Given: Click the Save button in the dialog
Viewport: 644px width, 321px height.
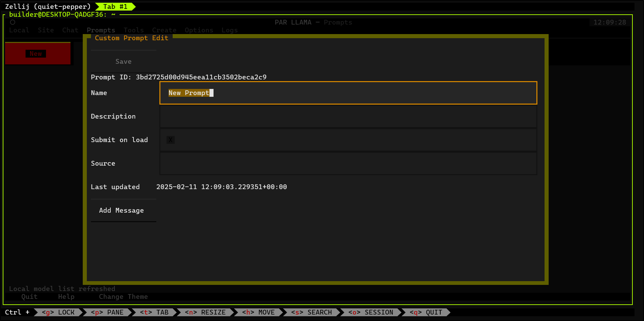Looking at the screenshot, I should click(123, 62).
